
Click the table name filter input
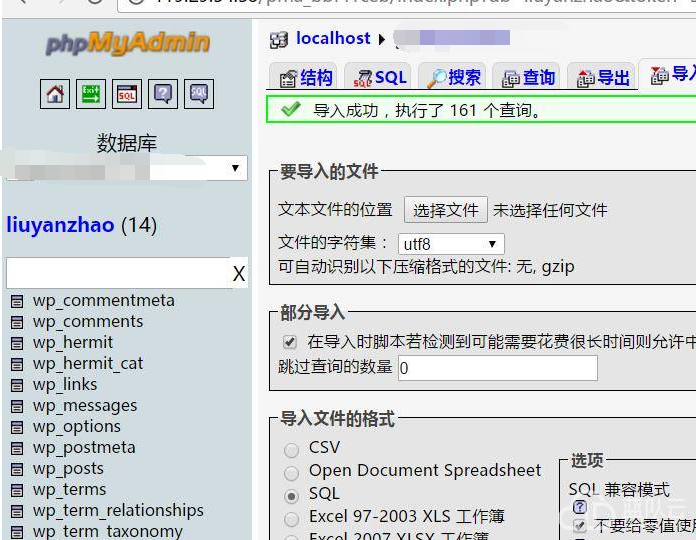pyautogui.click(x=119, y=273)
